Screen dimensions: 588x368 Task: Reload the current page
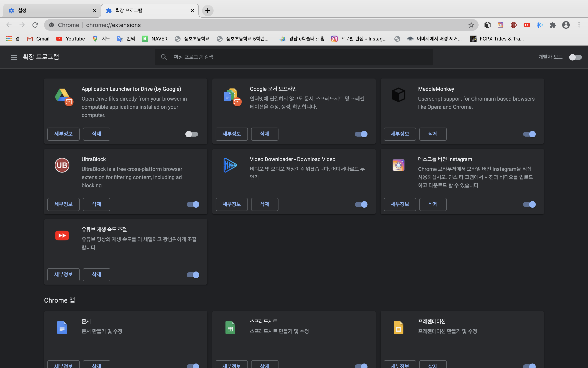coord(35,25)
